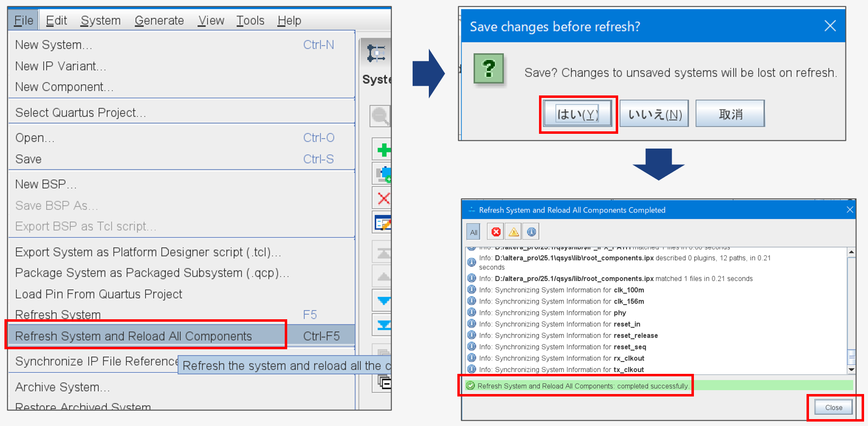The width and height of the screenshot is (868, 426).
Task: Click the System View connections icon
Action: [376, 53]
